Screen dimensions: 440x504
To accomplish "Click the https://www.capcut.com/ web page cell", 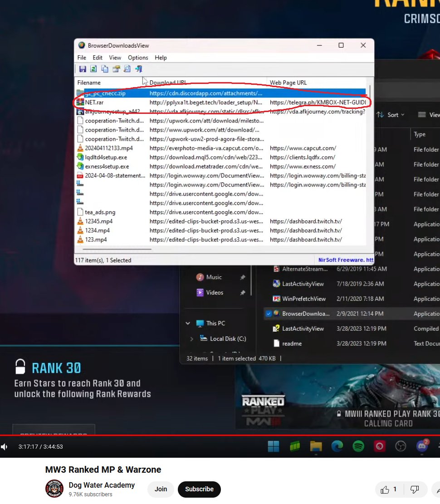I will [x=303, y=148].
